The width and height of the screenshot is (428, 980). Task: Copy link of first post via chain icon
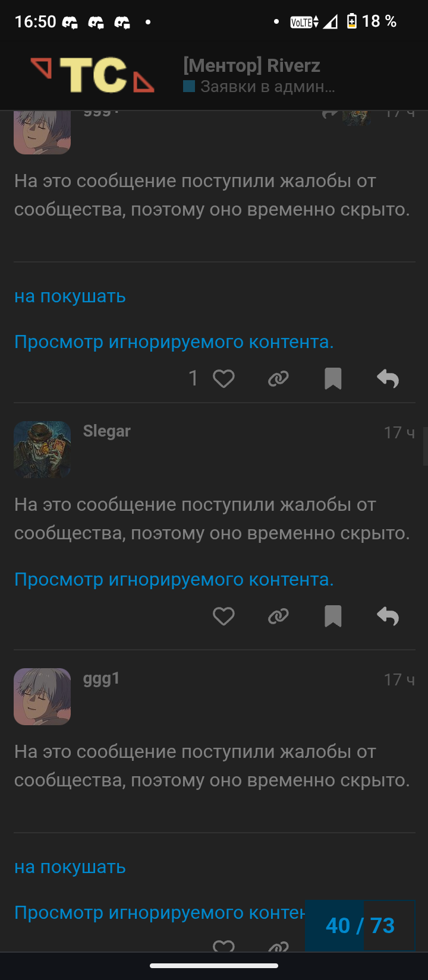coord(278,378)
